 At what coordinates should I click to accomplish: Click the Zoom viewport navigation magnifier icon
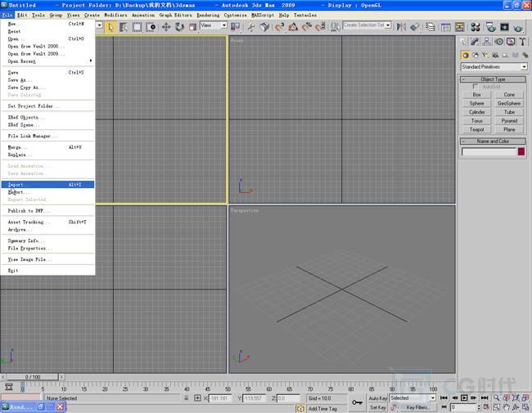(497, 397)
